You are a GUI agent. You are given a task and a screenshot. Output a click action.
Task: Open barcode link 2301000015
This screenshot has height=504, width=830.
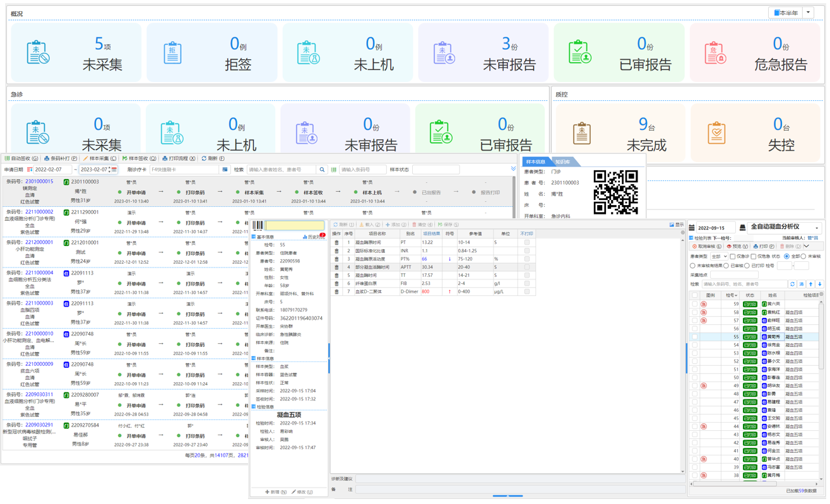(39, 182)
